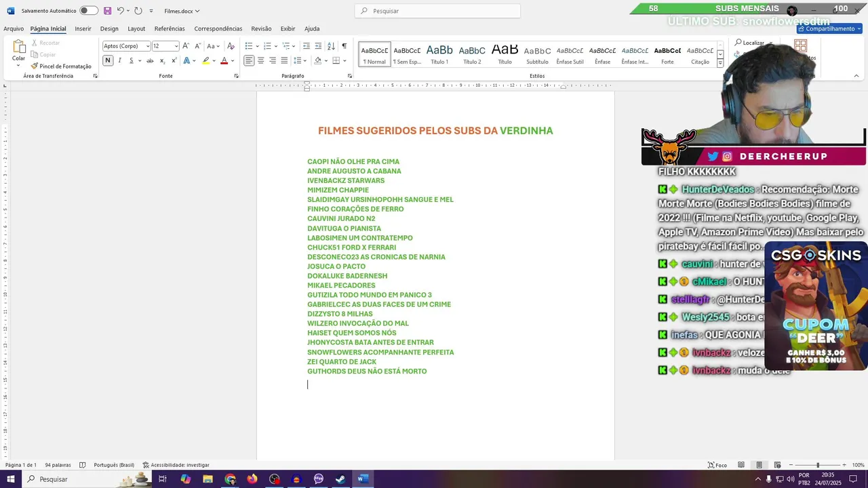Apply the Sem Espaçamento style
Image resolution: width=868 pixels, height=488 pixels.
coord(407,54)
